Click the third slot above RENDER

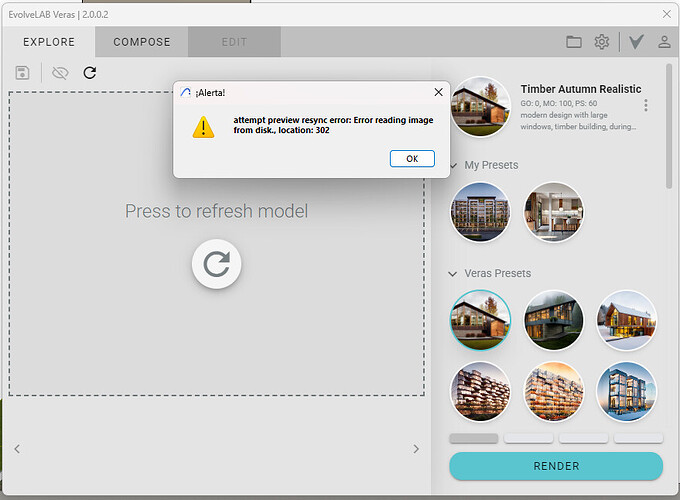584,438
